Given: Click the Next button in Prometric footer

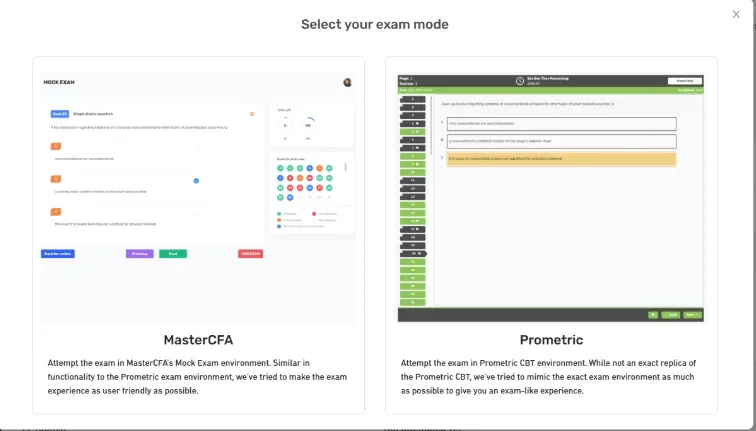Looking at the screenshot, I should click(692, 315).
